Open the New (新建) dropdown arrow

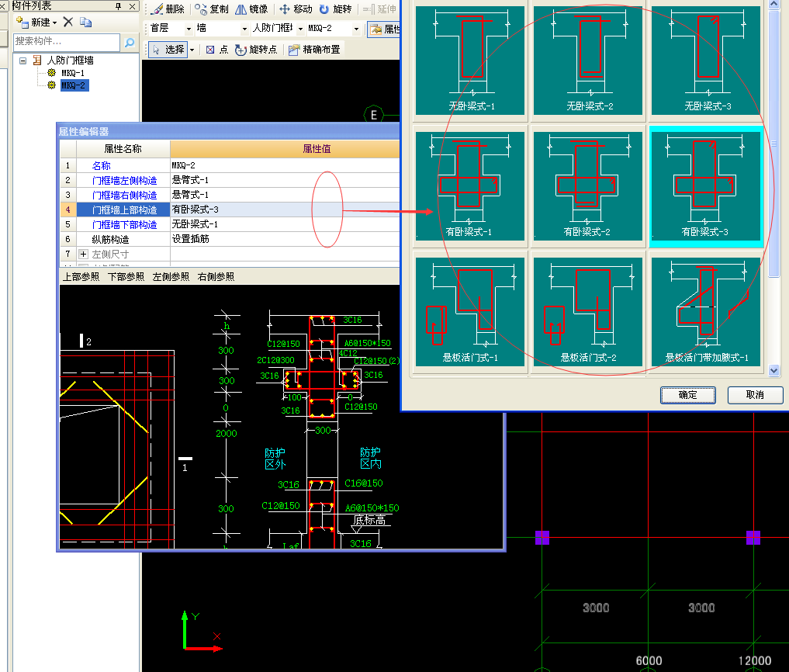54,23
